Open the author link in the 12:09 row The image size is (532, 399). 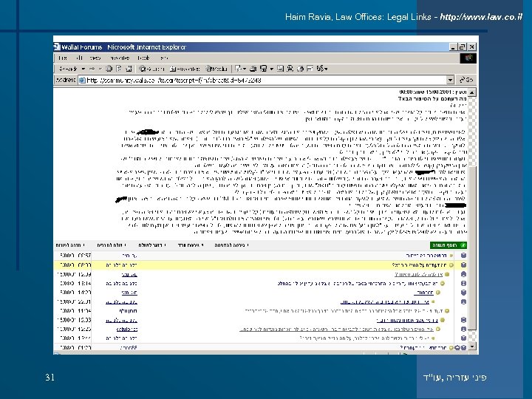pos(129,274)
